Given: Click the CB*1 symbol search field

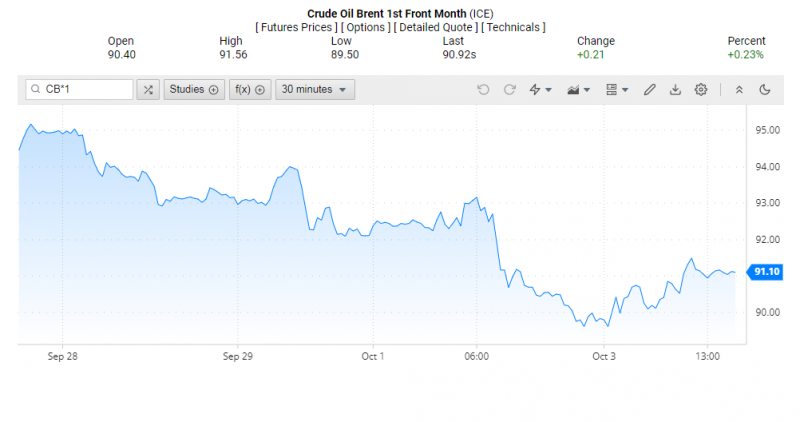Looking at the screenshot, I should (x=85, y=90).
